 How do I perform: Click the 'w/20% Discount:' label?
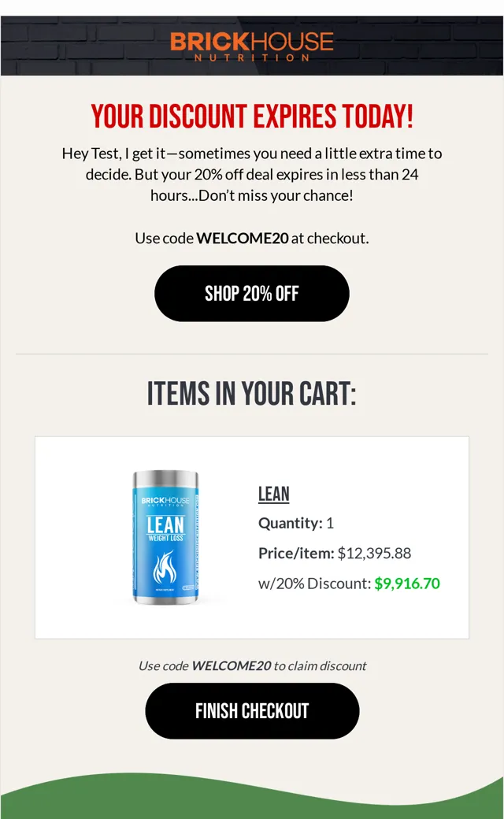coord(314,584)
